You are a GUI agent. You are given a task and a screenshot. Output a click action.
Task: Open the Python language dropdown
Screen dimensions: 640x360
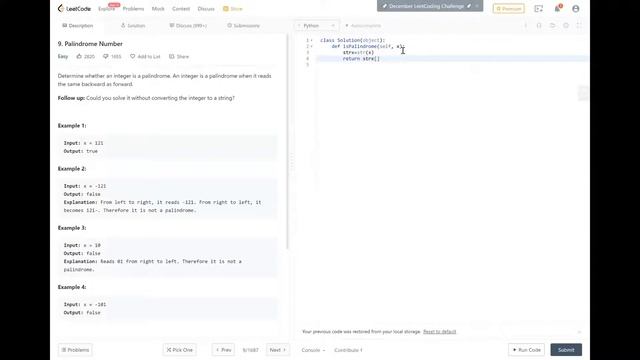click(x=316, y=26)
